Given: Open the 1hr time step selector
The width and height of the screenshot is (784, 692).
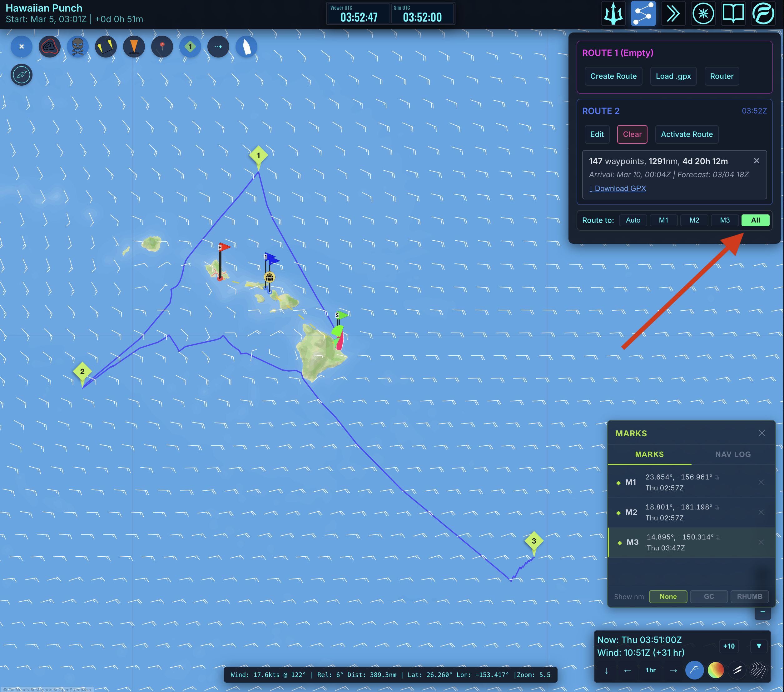Looking at the screenshot, I should pyautogui.click(x=651, y=670).
